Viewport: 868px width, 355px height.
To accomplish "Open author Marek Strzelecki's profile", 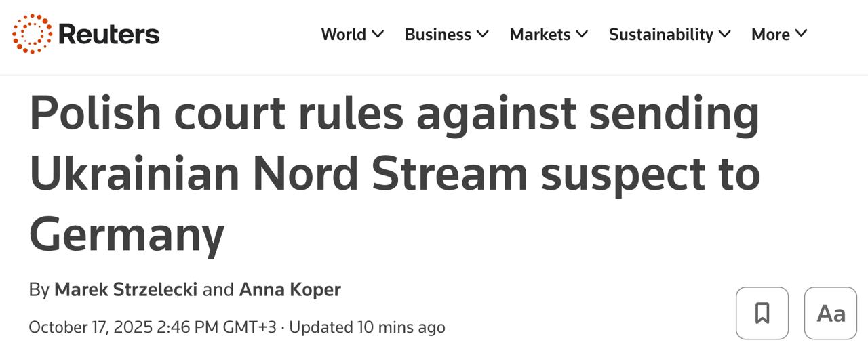I will point(125,289).
